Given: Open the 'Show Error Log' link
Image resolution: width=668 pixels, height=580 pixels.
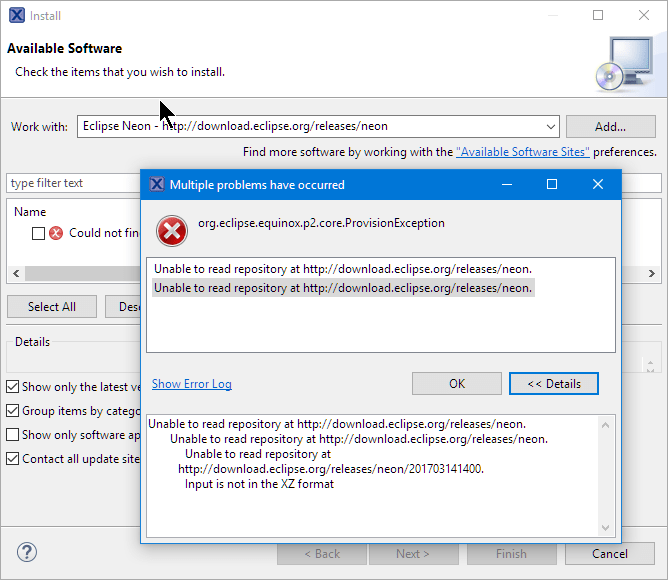Looking at the screenshot, I should pyautogui.click(x=192, y=384).
